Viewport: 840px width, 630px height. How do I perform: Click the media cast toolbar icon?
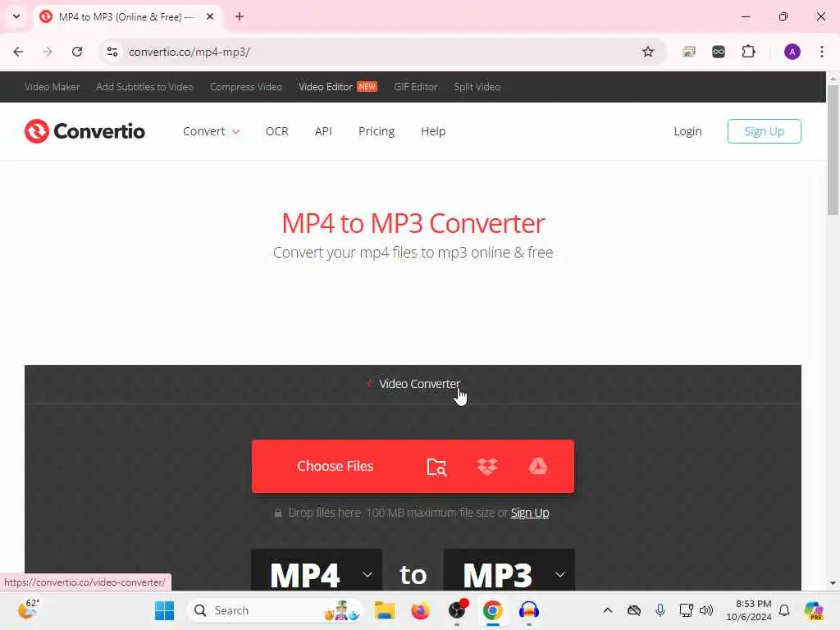point(689,52)
